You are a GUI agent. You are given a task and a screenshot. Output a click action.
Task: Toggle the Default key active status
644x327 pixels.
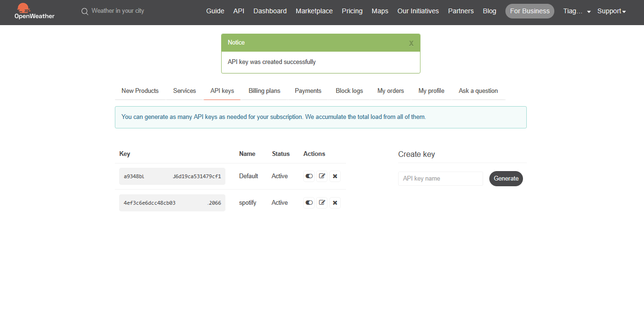[x=309, y=176]
